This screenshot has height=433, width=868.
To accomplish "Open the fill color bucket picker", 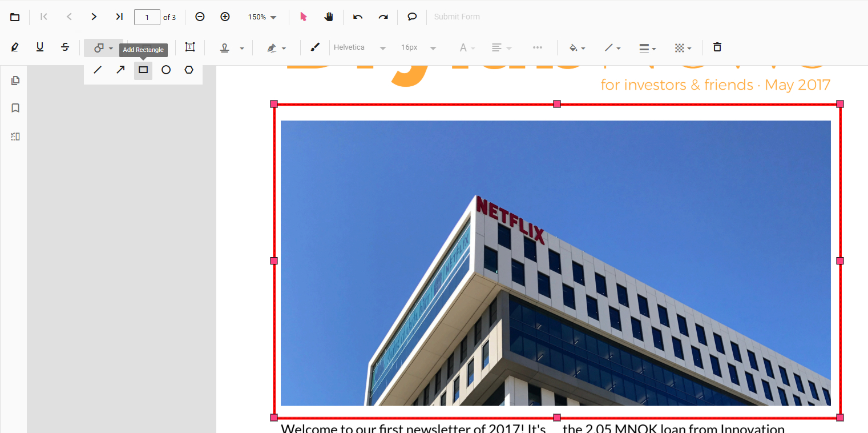I will coord(577,48).
